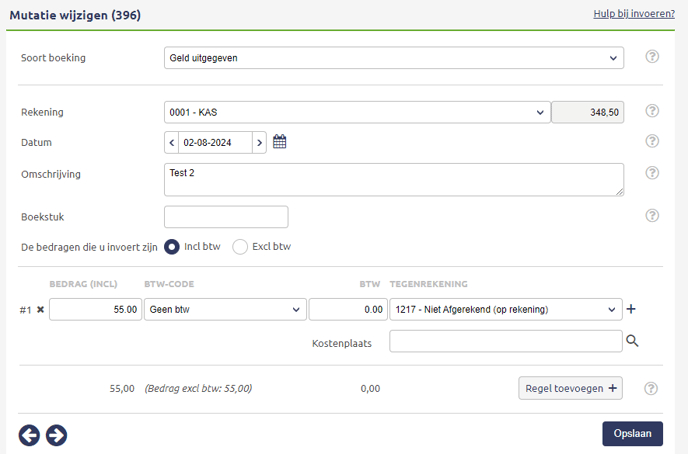
Task: Open the Hulp bij invoeren link
Action: (634, 14)
